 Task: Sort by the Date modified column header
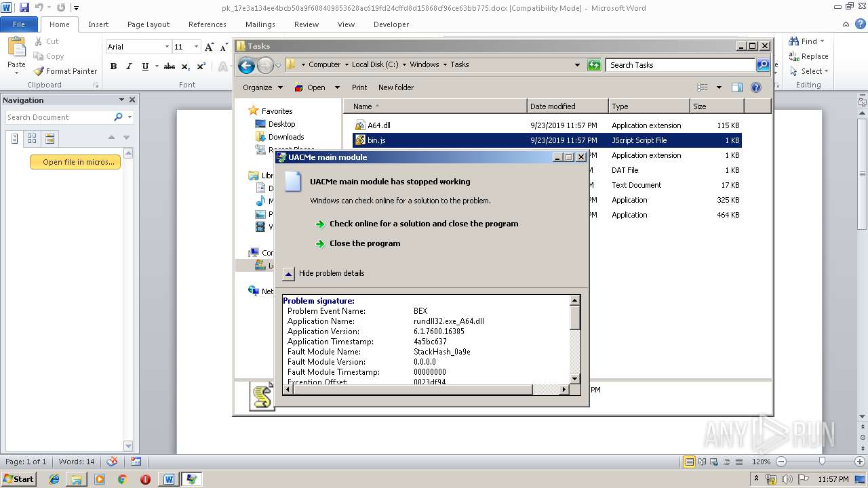(568, 106)
